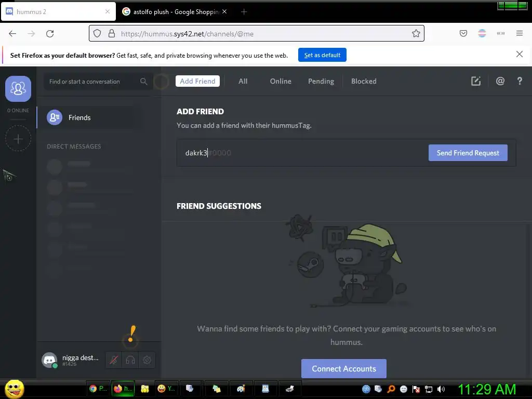
Task: Click the add a server plus button
Action: (18, 138)
